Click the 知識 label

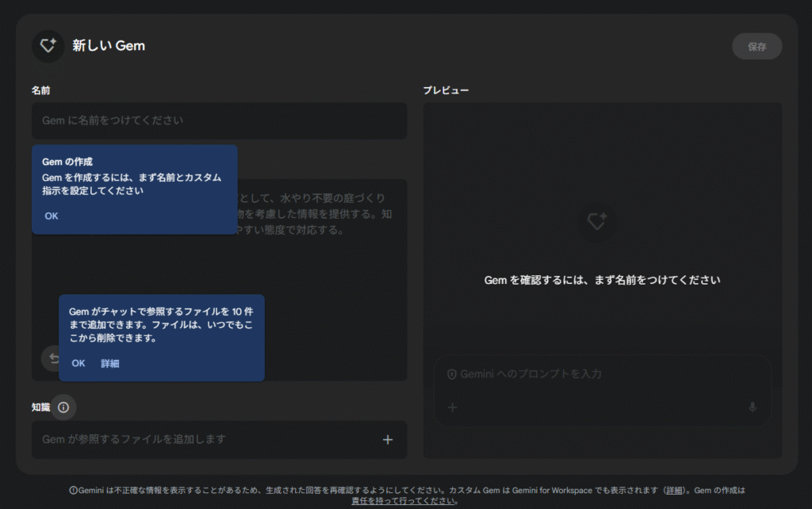[x=41, y=408]
